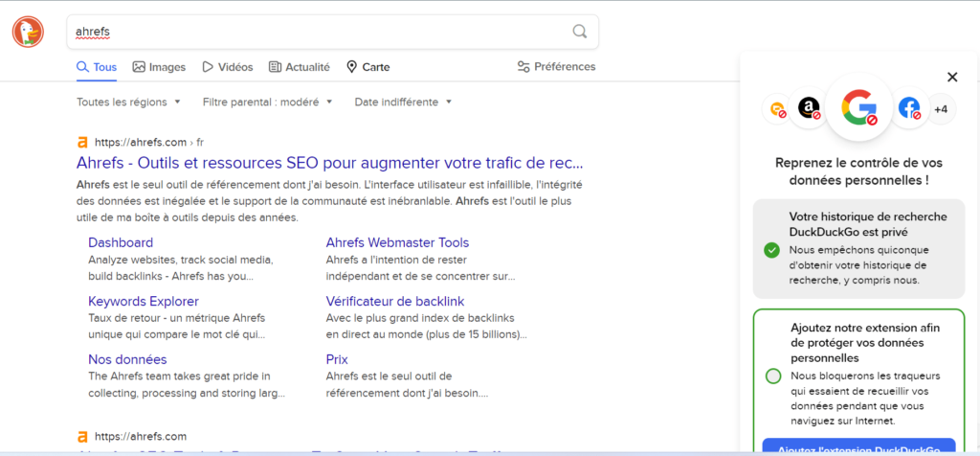Expand the Date indifférente dropdown
980x456 pixels.
pyautogui.click(x=402, y=102)
